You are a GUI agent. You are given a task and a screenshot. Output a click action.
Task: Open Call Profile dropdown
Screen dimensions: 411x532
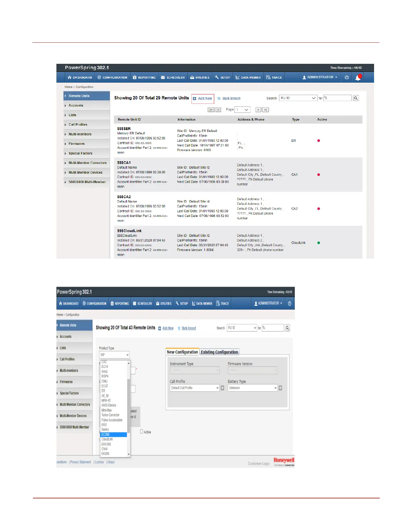[x=195, y=388]
